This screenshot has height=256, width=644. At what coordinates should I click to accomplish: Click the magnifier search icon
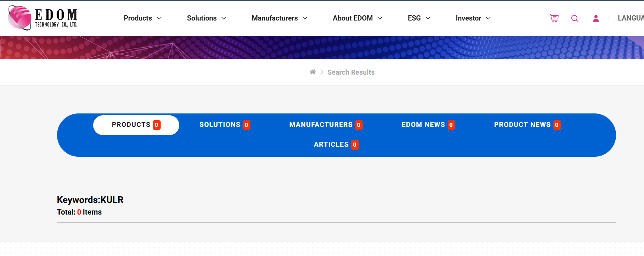coord(575,18)
